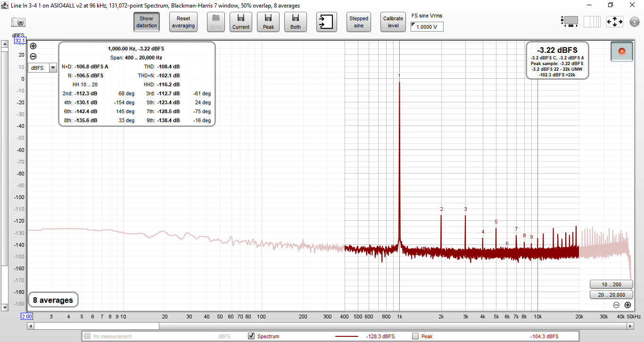The width and height of the screenshot is (644, 342).
Task: Click vertical scrollbar down arrow
Action: tap(5, 307)
